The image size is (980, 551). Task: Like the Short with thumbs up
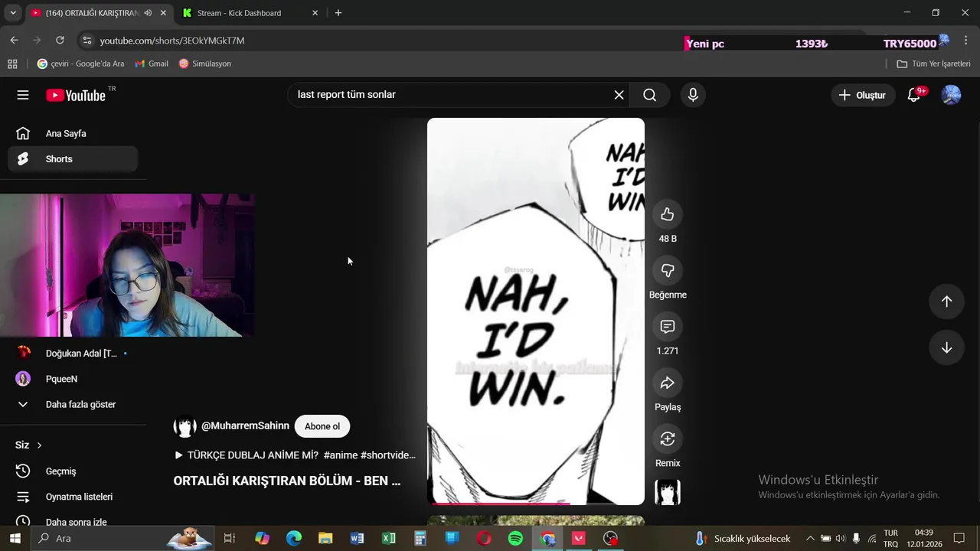668,214
